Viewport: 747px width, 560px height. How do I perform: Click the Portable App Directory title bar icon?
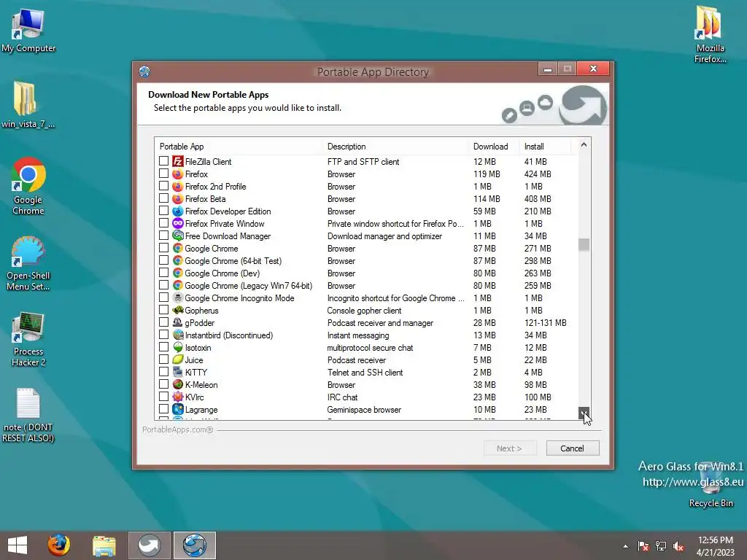(x=144, y=72)
